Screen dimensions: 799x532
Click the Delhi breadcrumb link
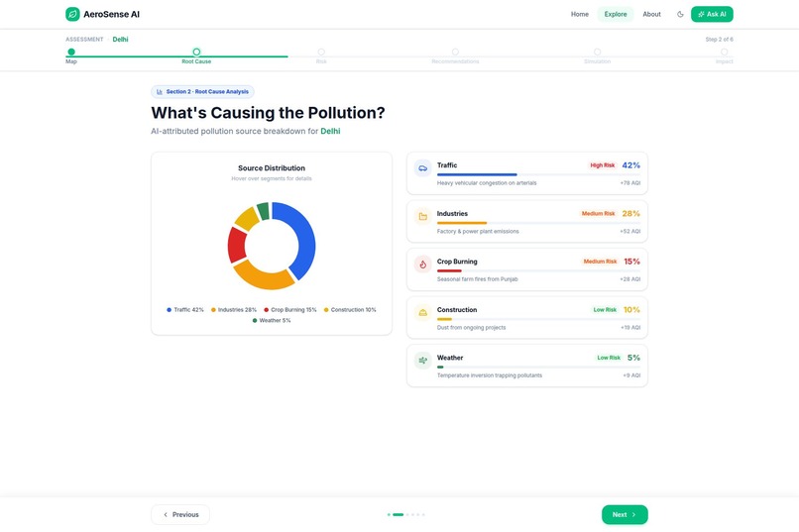tap(120, 40)
